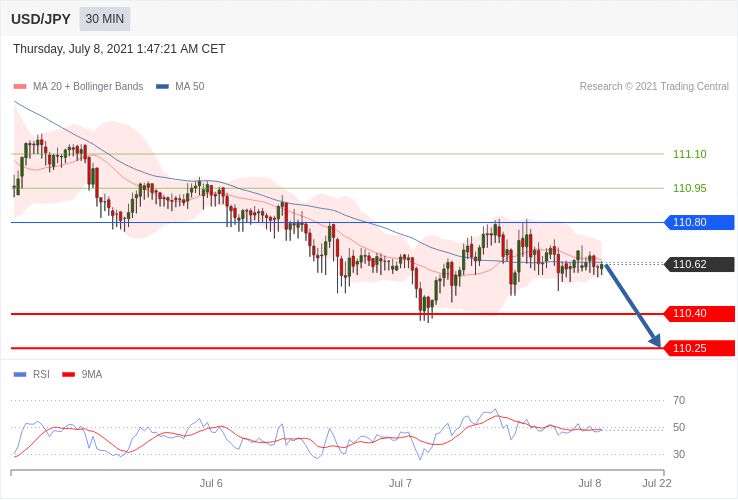The width and height of the screenshot is (738, 500).
Task: Select the 110.40 support price label
Action: click(x=699, y=314)
